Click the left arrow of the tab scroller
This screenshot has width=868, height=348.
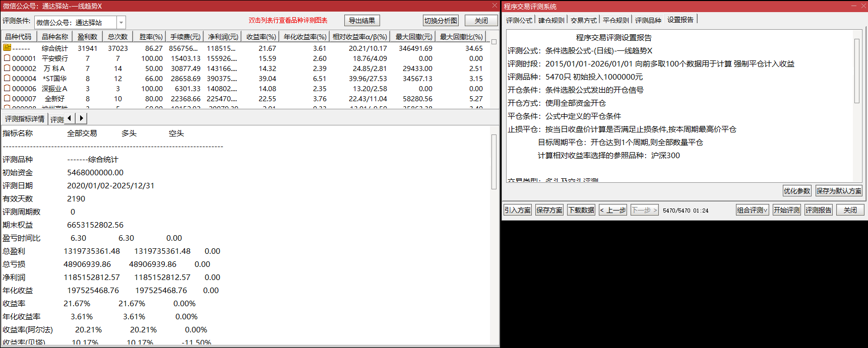tap(69, 118)
